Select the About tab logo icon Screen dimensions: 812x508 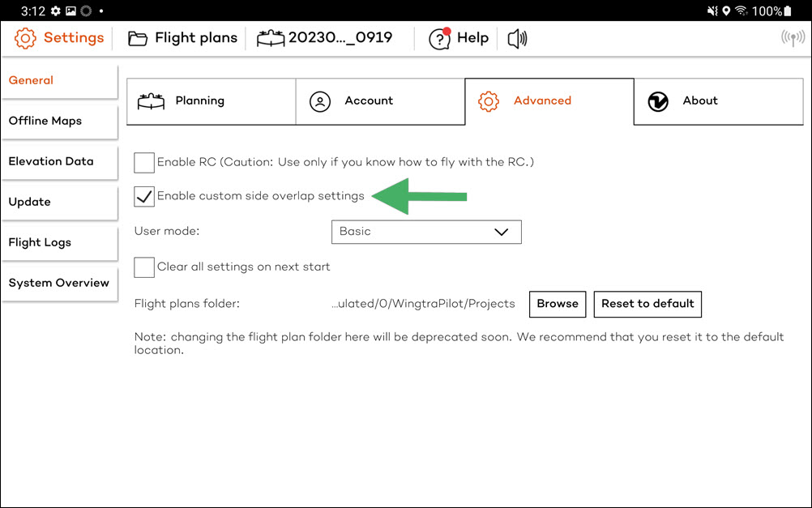[658, 101]
